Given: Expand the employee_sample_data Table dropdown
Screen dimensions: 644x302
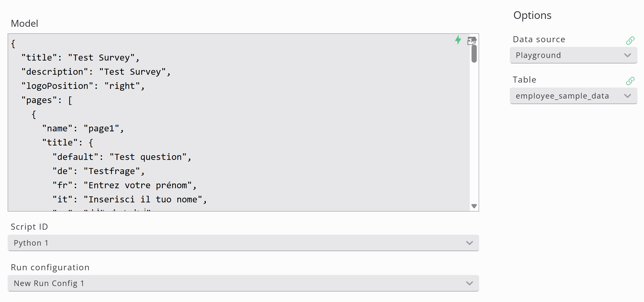Looking at the screenshot, I should click(573, 96).
